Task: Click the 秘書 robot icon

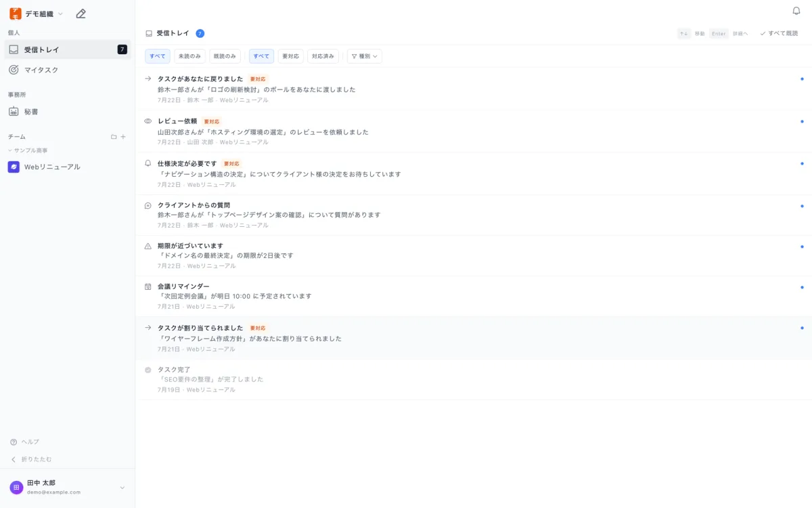Action: coord(14,112)
